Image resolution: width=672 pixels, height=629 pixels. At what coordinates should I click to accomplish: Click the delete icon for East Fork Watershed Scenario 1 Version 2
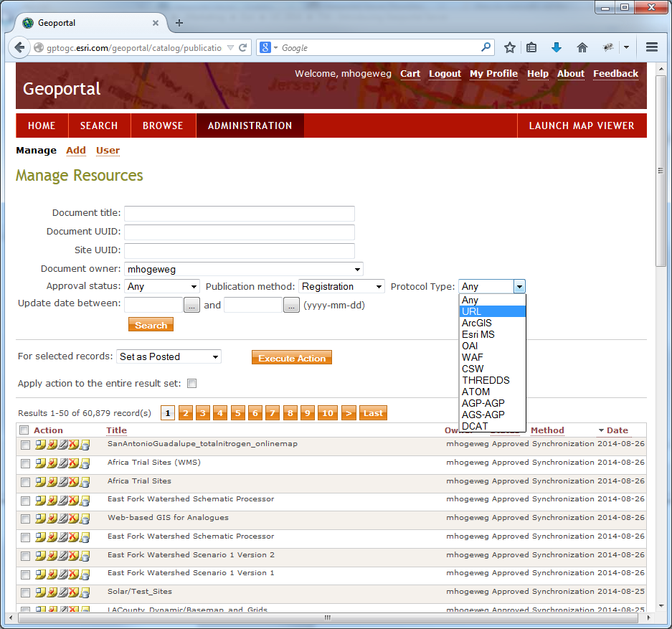click(73, 555)
